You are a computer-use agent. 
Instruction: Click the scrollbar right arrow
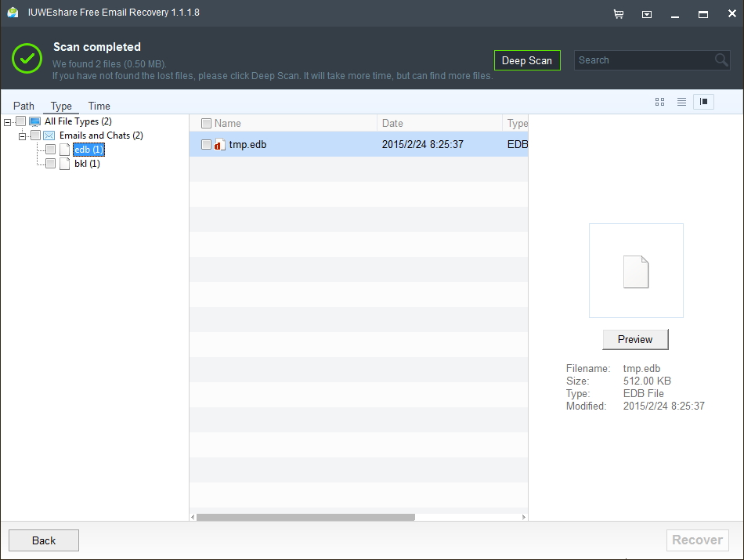pyautogui.click(x=524, y=517)
